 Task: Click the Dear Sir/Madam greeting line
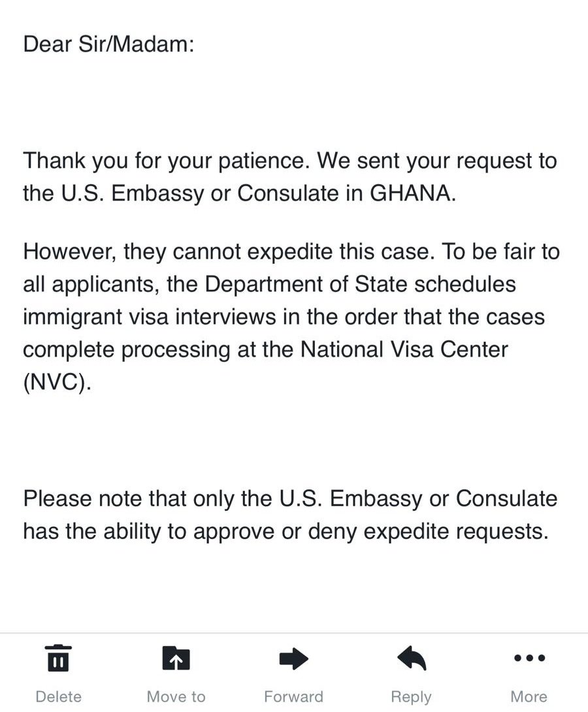click(x=108, y=44)
